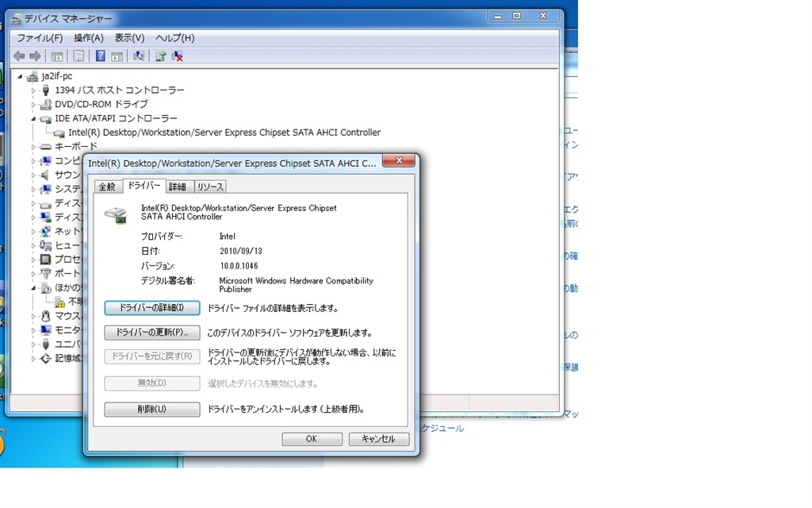Minimize the Device Manager window

pos(498,16)
